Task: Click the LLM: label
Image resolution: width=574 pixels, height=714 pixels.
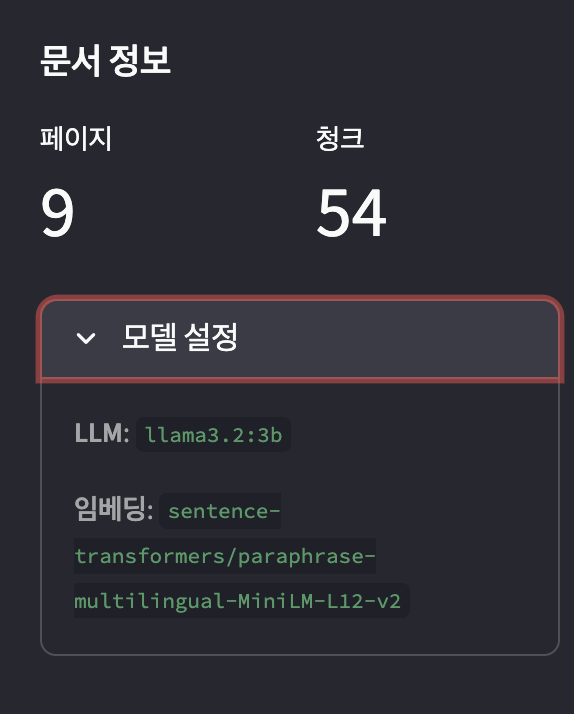Action: [x=102, y=433]
